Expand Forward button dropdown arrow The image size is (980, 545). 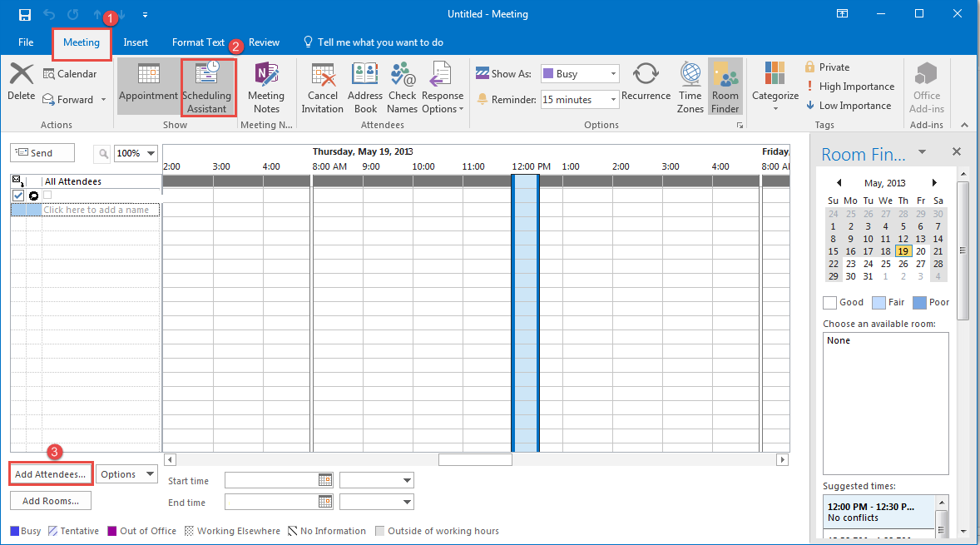[x=103, y=99]
